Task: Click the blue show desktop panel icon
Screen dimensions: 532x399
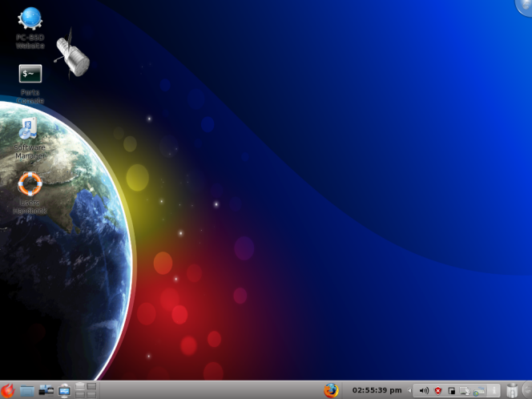Action: (28, 390)
